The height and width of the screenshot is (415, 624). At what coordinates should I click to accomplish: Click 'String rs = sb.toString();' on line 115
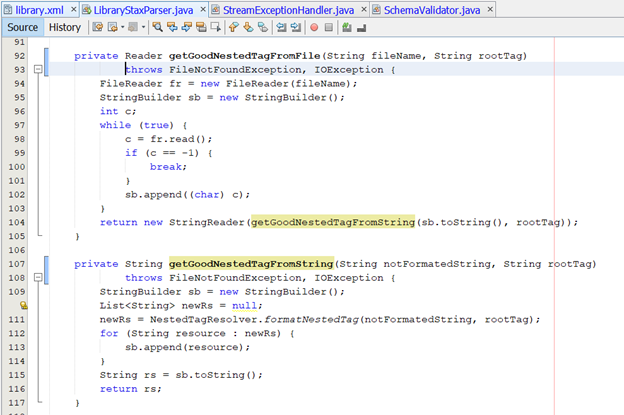181,375
